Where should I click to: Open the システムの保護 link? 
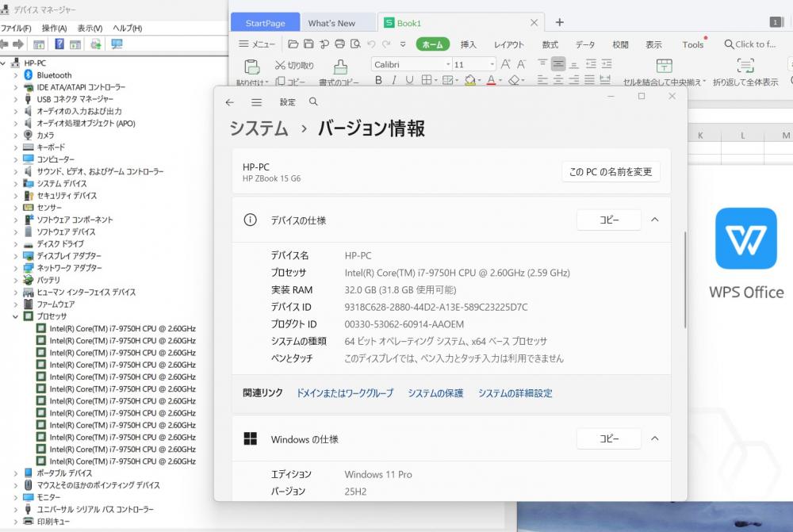(435, 393)
